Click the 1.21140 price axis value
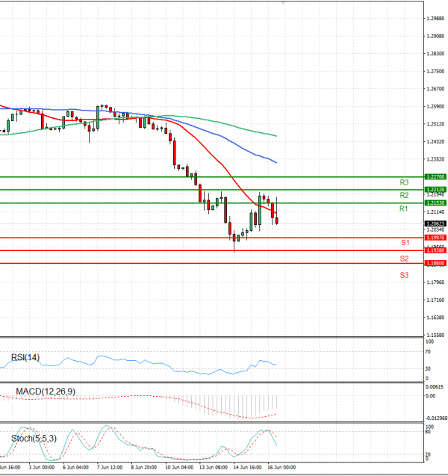The image size is (448, 476). (x=435, y=212)
